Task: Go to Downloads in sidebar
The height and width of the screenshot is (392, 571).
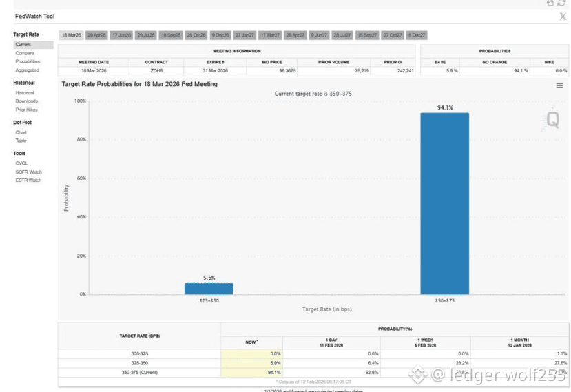Action: click(27, 101)
